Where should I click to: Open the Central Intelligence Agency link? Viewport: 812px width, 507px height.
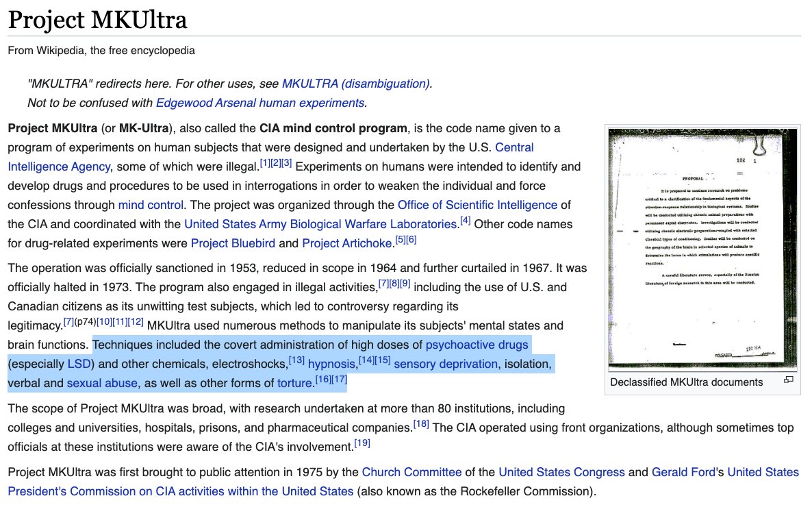click(x=270, y=157)
